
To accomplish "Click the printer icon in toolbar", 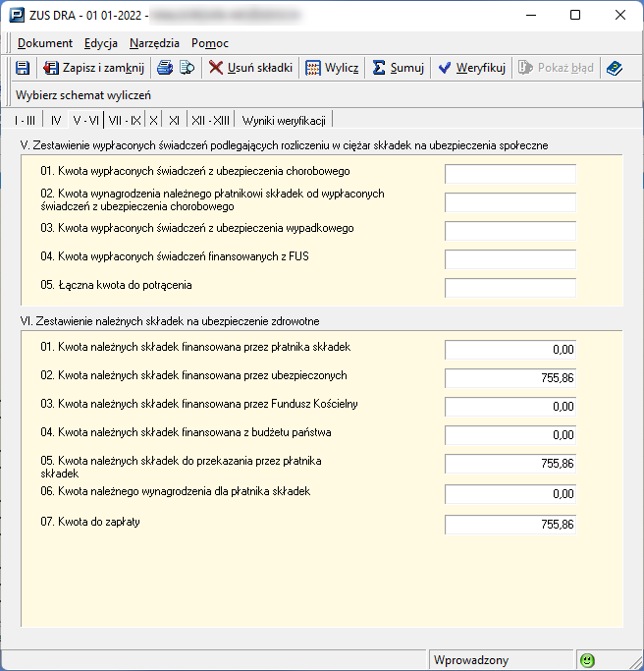I will (x=166, y=68).
